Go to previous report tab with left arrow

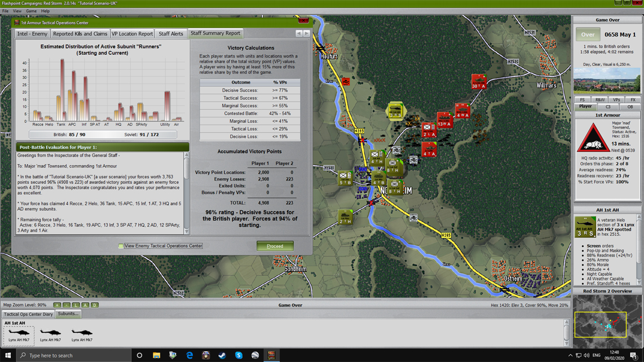299,33
